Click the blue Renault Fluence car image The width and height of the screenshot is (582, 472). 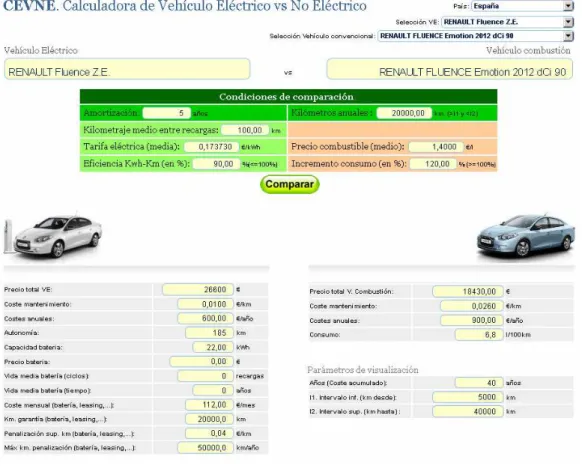526,235
